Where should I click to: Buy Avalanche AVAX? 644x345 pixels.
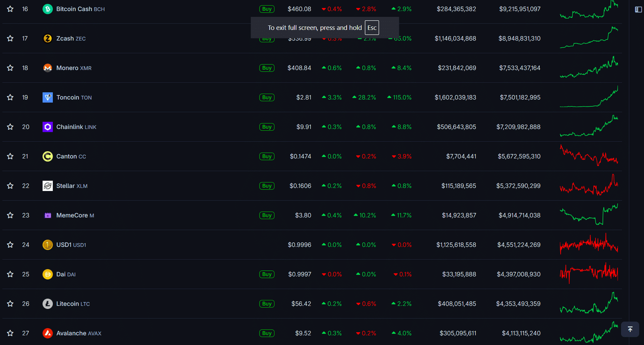[x=267, y=333]
